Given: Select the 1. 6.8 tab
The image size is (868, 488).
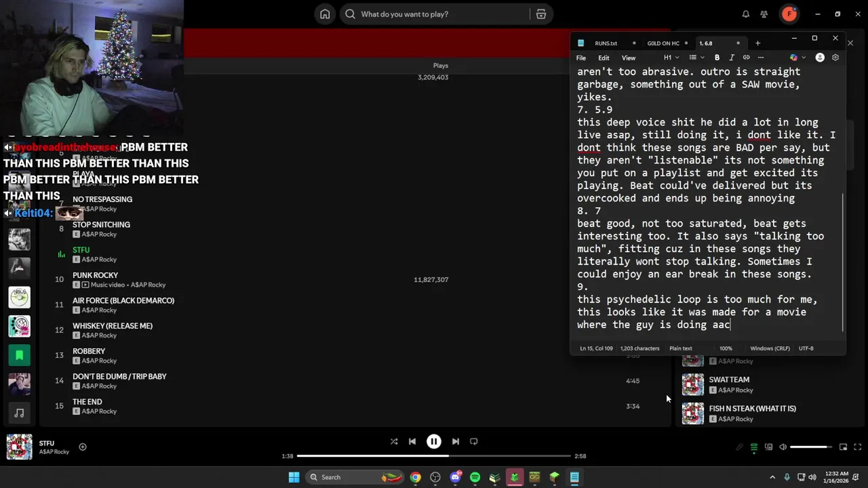Looking at the screenshot, I should point(706,43).
